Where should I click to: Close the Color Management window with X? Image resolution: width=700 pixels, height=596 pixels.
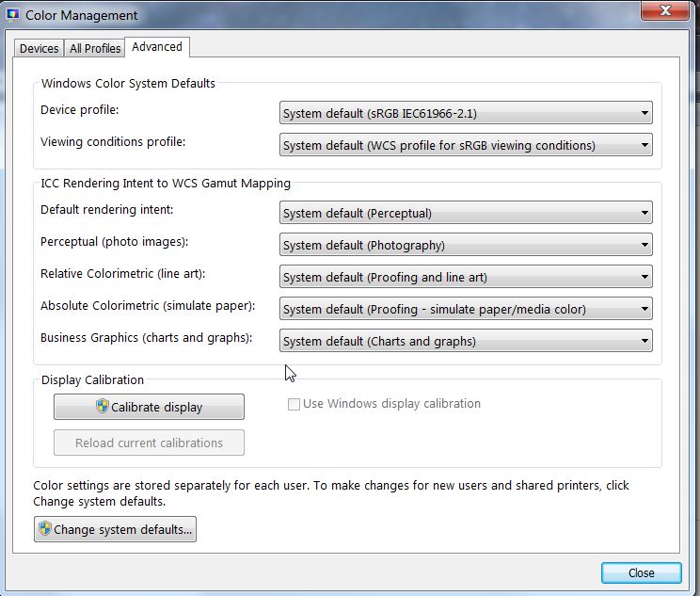pos(667,11)
